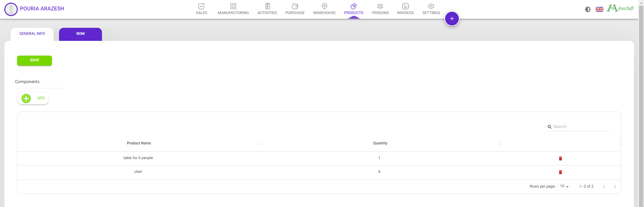Screen dimensions: 644x207
Task: Open the Invoices list icon
Action: tap(406, 6)
